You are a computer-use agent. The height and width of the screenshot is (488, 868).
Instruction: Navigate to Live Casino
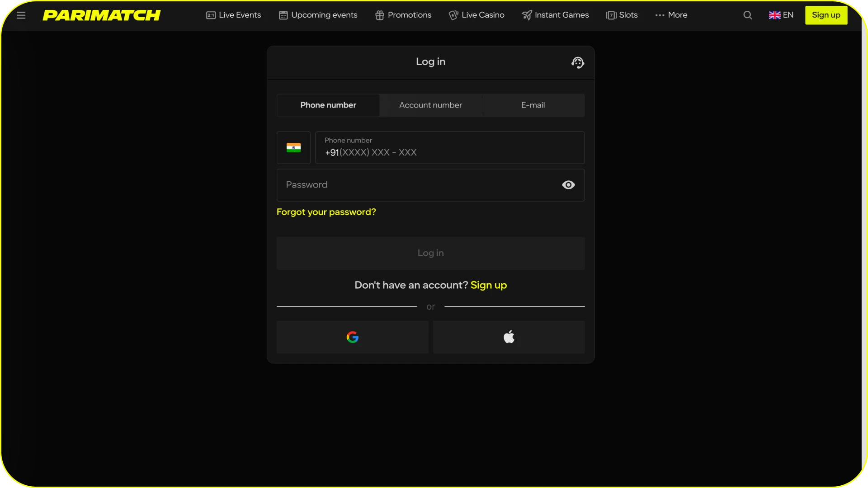[476, 15]
